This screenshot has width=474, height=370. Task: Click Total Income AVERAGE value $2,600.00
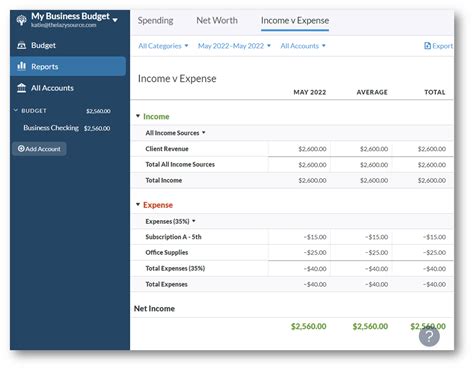pos(374,181)
